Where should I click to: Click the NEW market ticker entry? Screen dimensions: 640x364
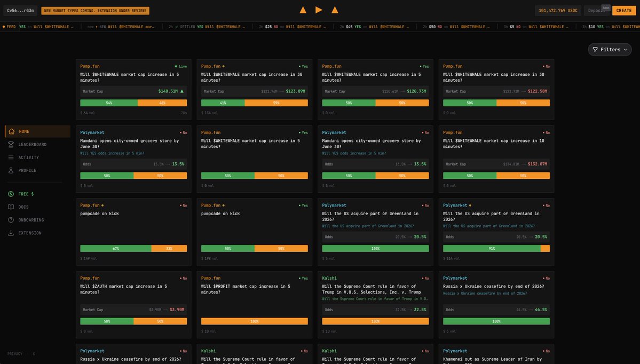point(121,27)
